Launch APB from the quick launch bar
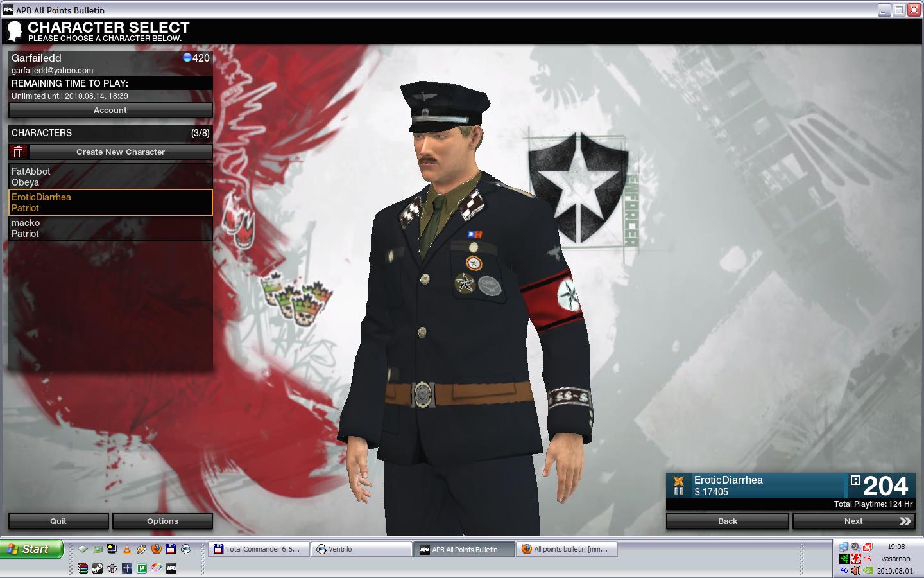 click(x=171, y=568)
